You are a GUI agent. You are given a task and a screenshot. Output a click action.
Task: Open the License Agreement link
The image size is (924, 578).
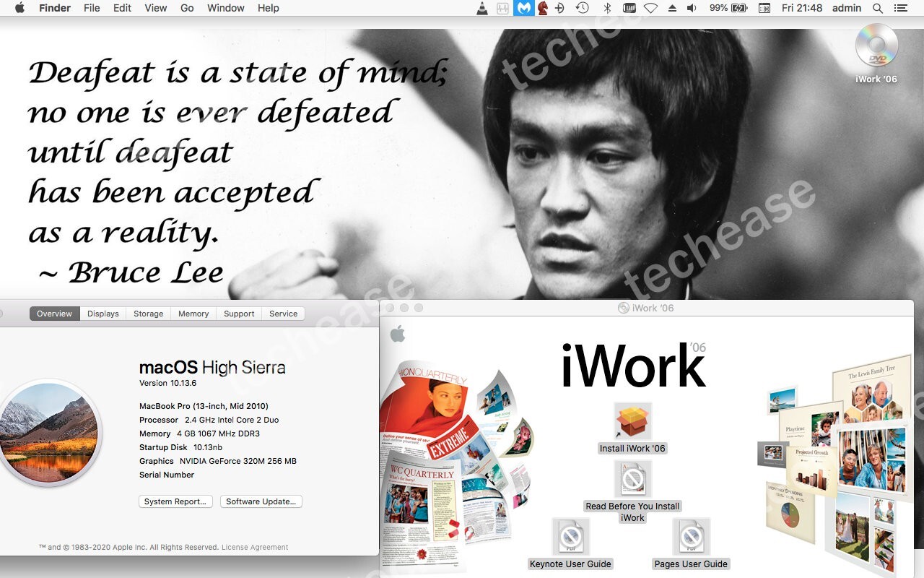point(255,548)
